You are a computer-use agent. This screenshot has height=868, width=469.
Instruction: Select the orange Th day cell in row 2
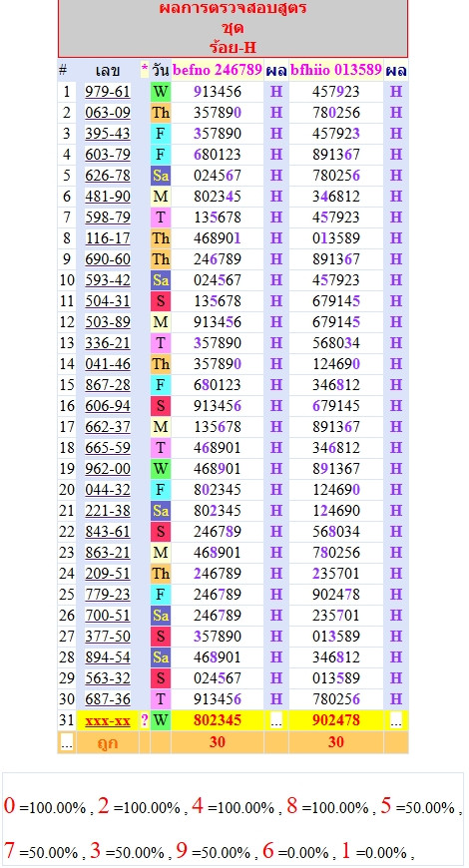(x=161, y=113)
